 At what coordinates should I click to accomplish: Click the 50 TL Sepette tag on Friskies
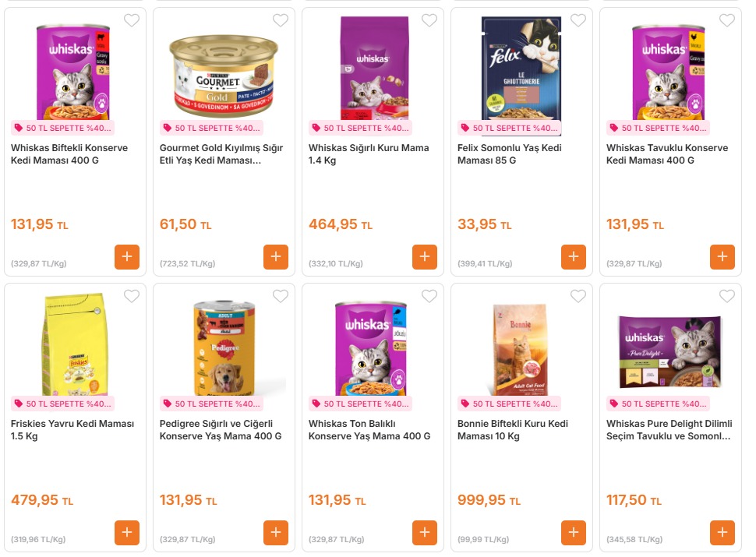pyautogui.click(x=62, y=404)
